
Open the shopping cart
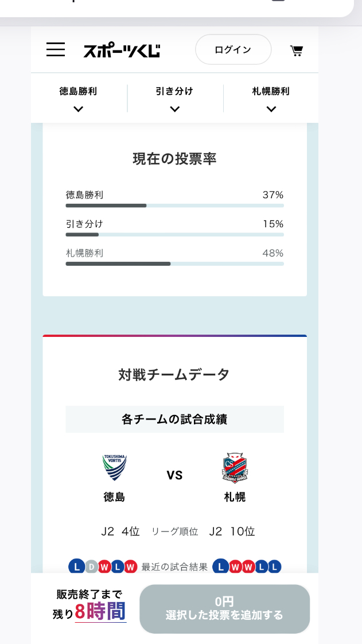tap(297, 51)
